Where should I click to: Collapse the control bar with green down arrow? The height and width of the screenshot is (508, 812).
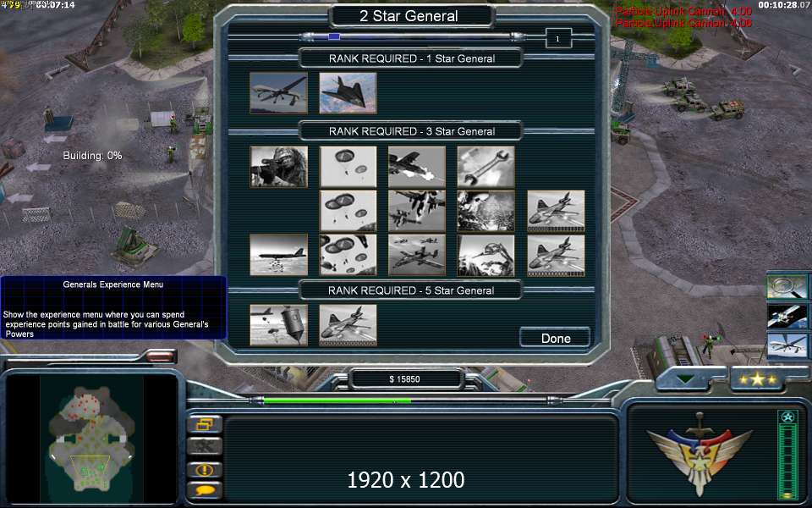[x=686, y=379]
